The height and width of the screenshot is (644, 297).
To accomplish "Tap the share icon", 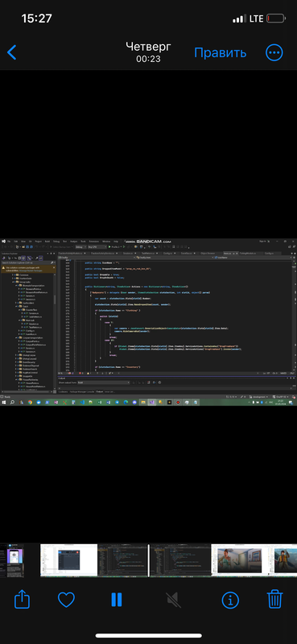I will [x=23, y=600].
